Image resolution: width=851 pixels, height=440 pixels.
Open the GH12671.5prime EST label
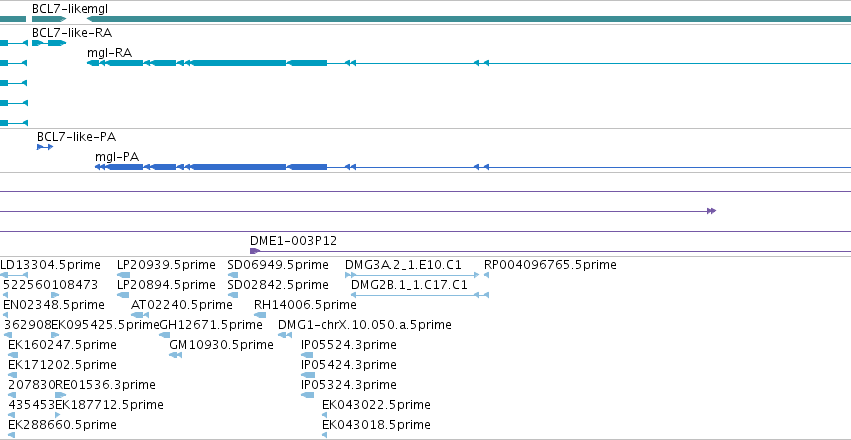pos(211,325)
